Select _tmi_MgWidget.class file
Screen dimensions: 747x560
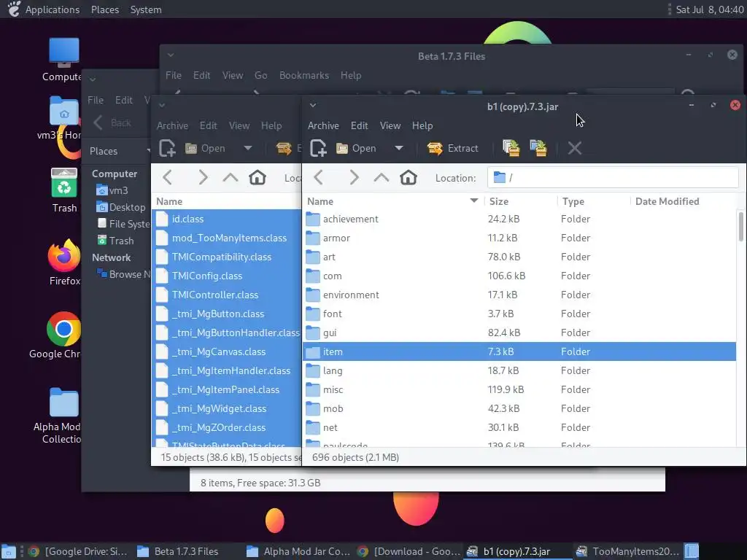coord(227,408)
